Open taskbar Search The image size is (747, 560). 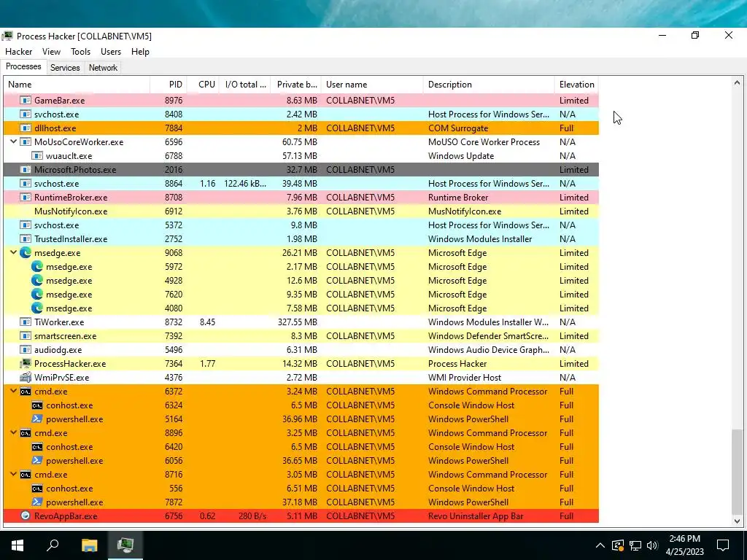53,545
